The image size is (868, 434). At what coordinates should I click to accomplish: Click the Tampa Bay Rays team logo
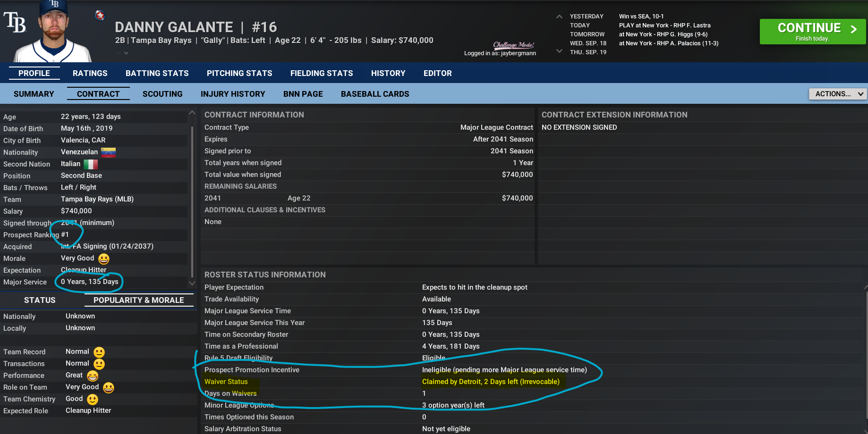15,23
